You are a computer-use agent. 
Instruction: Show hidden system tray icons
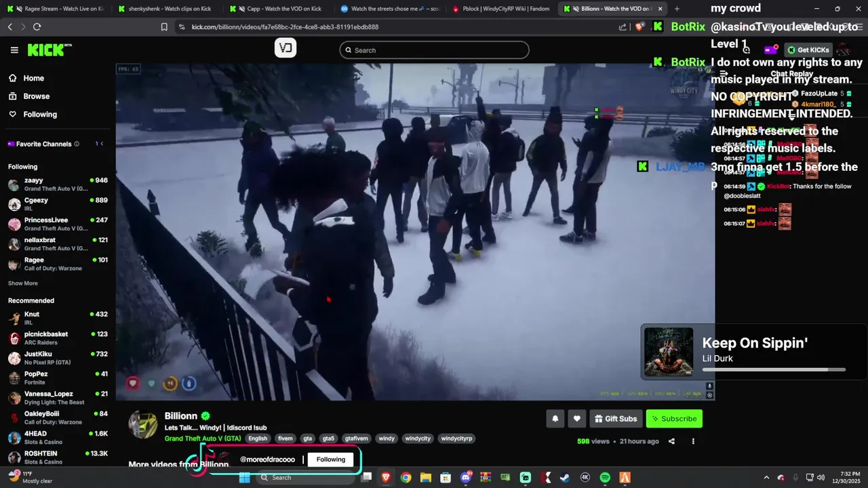(766, 478)
